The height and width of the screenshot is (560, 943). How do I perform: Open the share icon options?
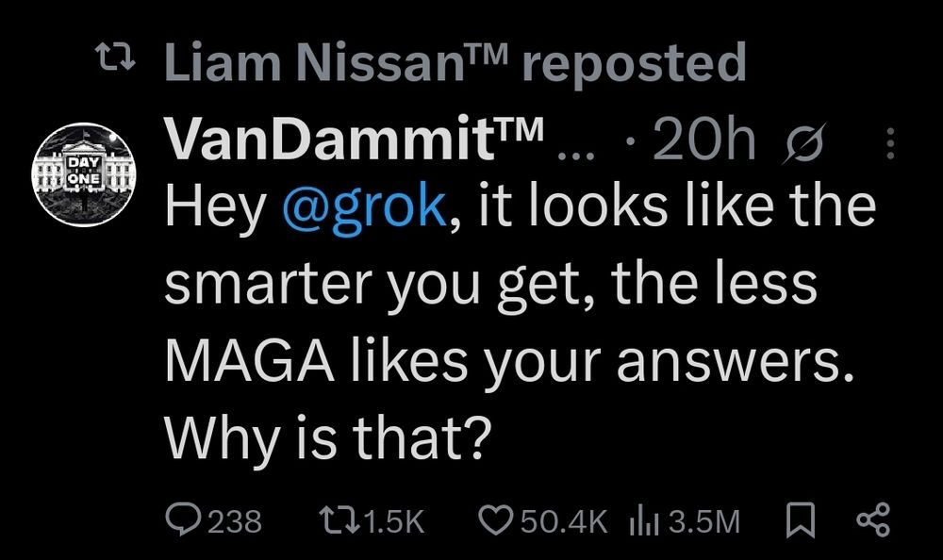[x=872, y=520]
